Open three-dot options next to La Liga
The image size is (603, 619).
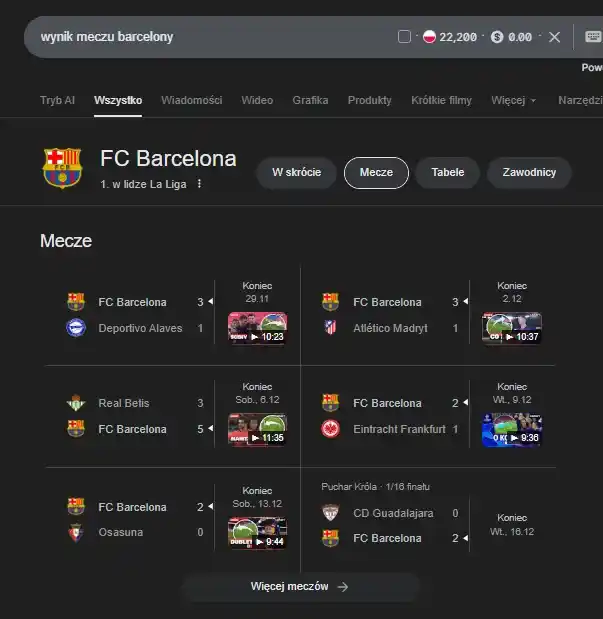199,184
